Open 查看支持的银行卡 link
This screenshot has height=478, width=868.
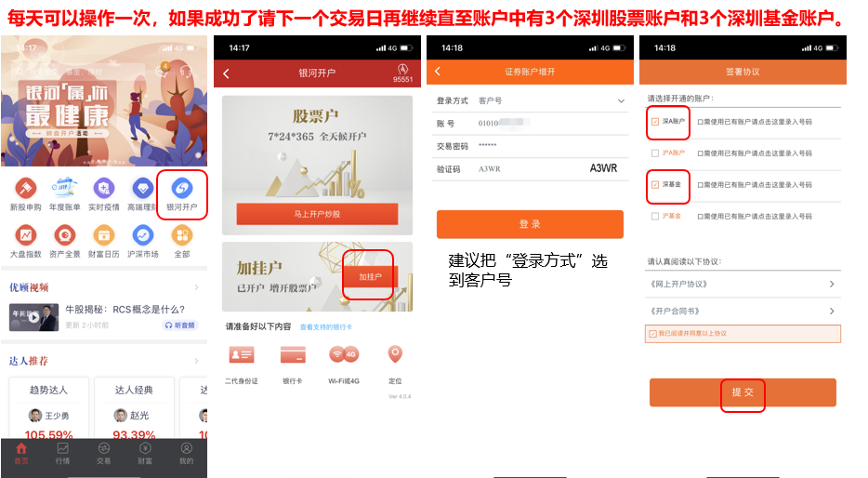coord(326,327)
